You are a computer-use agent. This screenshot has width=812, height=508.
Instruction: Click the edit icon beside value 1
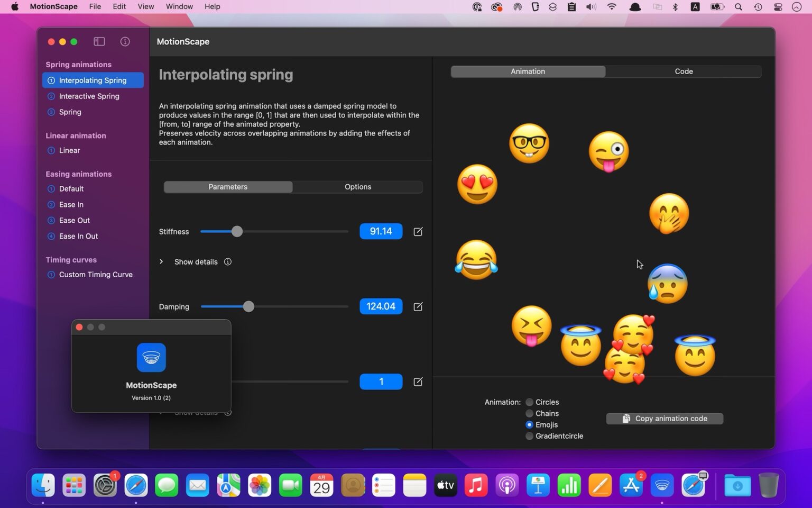418,382
